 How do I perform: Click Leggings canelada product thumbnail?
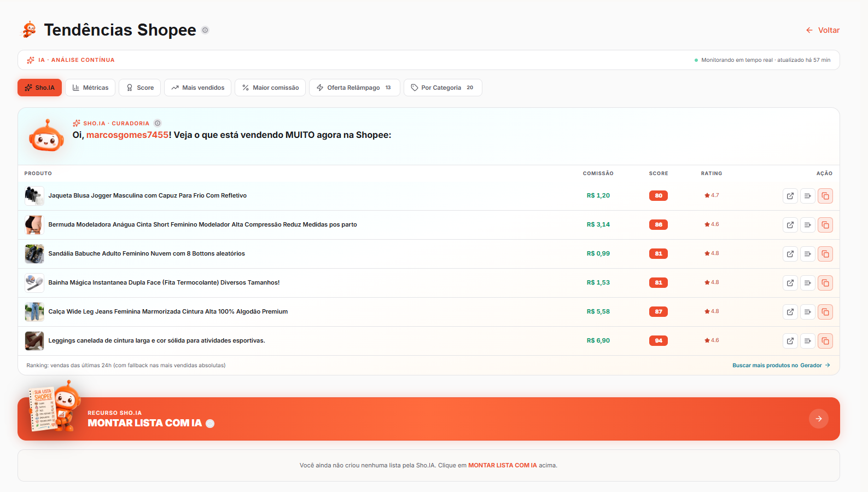click(x=34, y=341)
